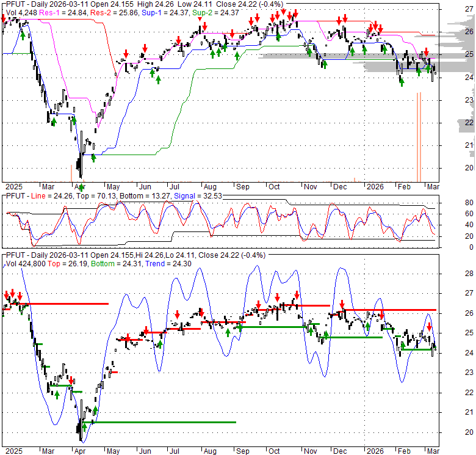Click the green buy arrow near April low in top chart
The image size is (476, 455).
pyautogui.click(x=94, y=158)
